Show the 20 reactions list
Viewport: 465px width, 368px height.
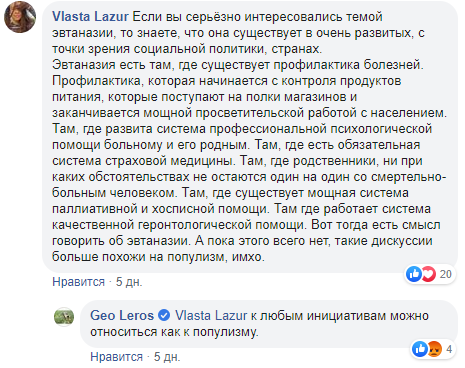point(445,274)
